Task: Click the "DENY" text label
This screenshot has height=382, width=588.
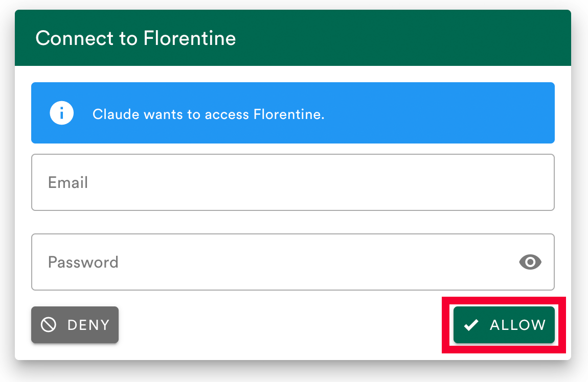Action: [88, 325]
